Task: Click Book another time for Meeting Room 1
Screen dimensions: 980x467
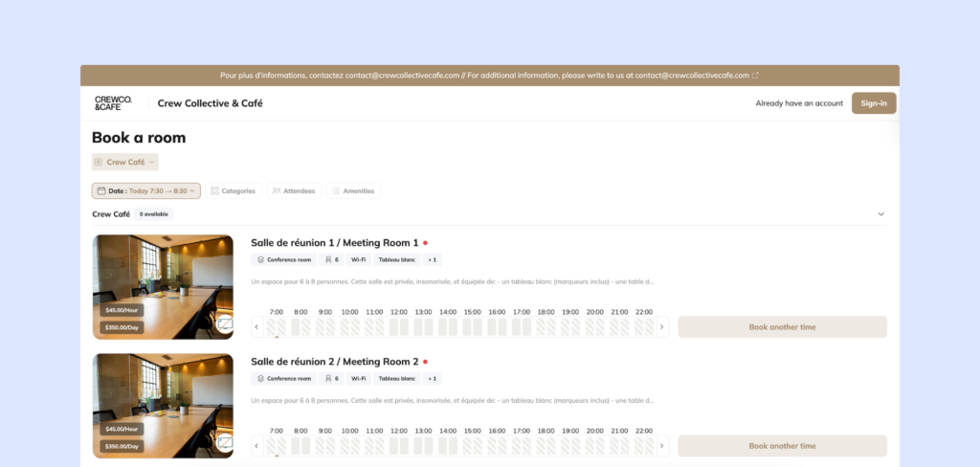Action: pyautogui.click(x=782, y=327)
